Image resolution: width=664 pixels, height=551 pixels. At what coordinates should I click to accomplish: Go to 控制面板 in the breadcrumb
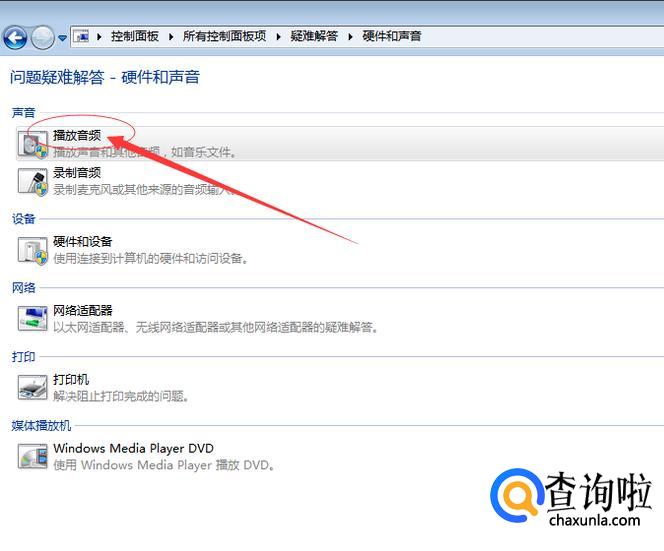click(134, 36)
